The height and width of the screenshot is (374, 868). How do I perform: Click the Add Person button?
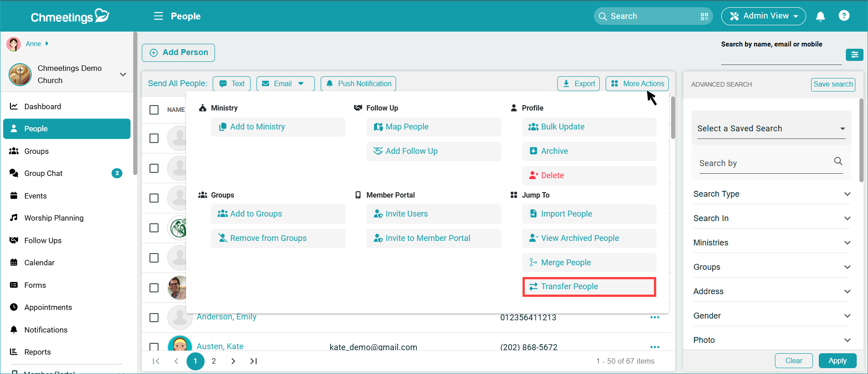pyautogui.click(x=178, y=52)
